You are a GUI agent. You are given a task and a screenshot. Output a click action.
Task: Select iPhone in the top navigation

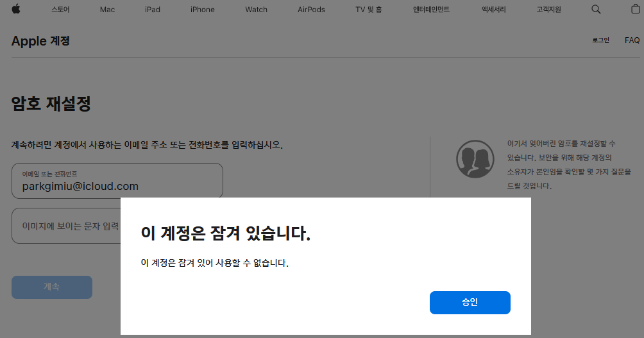(x=203, y=10)
